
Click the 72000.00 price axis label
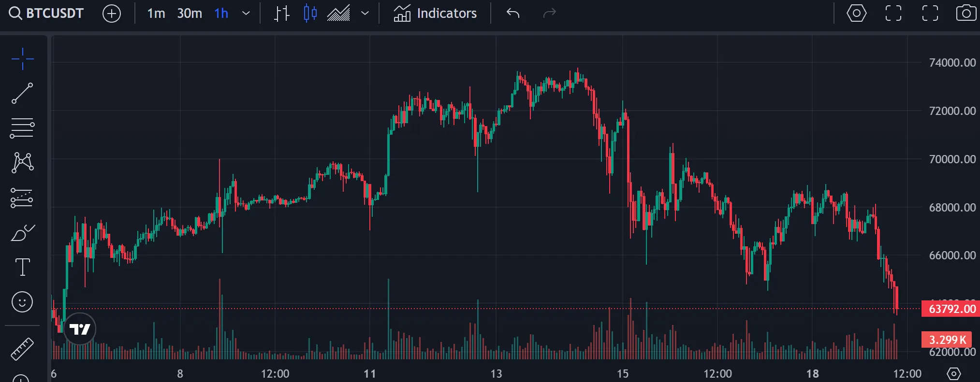952,111
